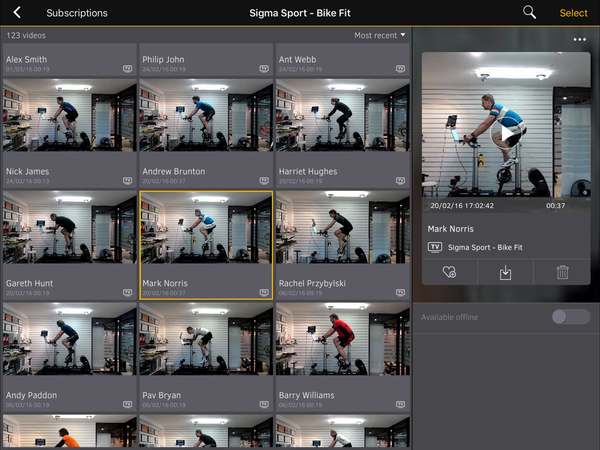Click the Nick James date 24/02/16 00:13
Image resolution: width=600 pixels, height=450 pixels.
pyautogui.click(x=28, y=181)
